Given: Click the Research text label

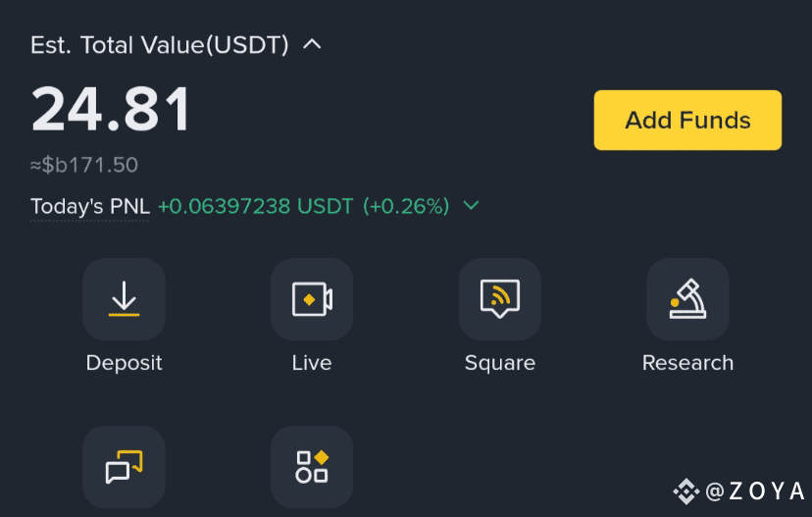Looking at the screenshot, I should tap(687, 363).
